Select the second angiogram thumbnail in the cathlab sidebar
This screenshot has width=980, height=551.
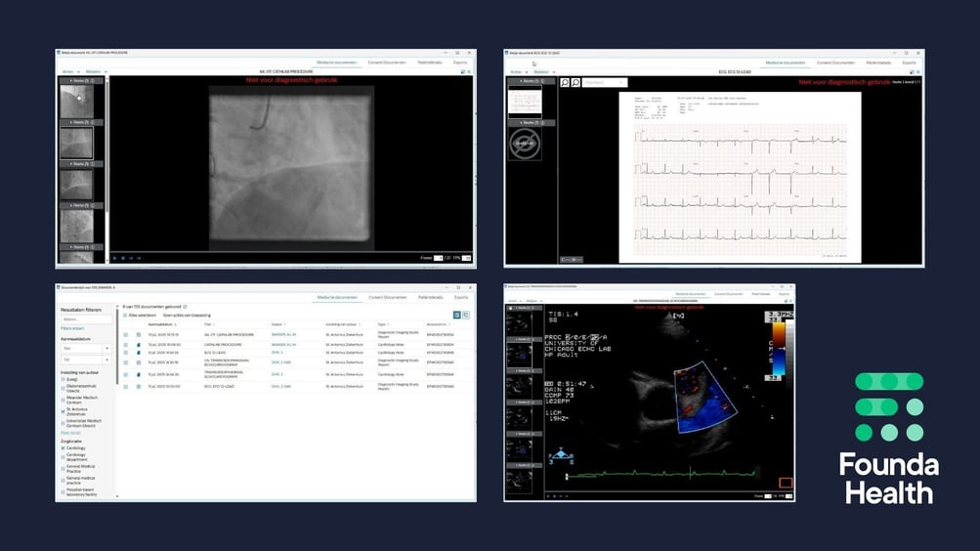(x=76, y=144)
